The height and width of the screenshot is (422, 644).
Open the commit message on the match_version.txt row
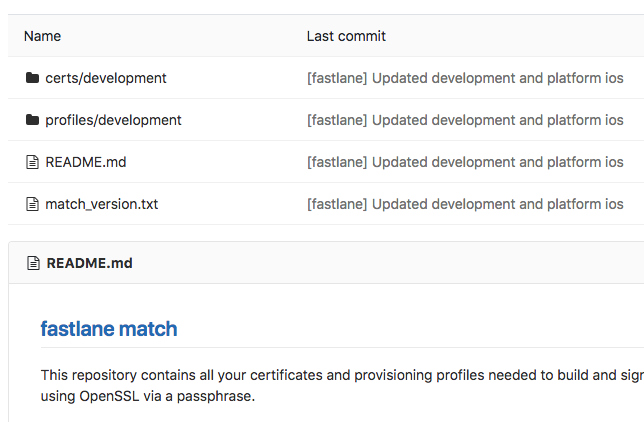[465, 204]
